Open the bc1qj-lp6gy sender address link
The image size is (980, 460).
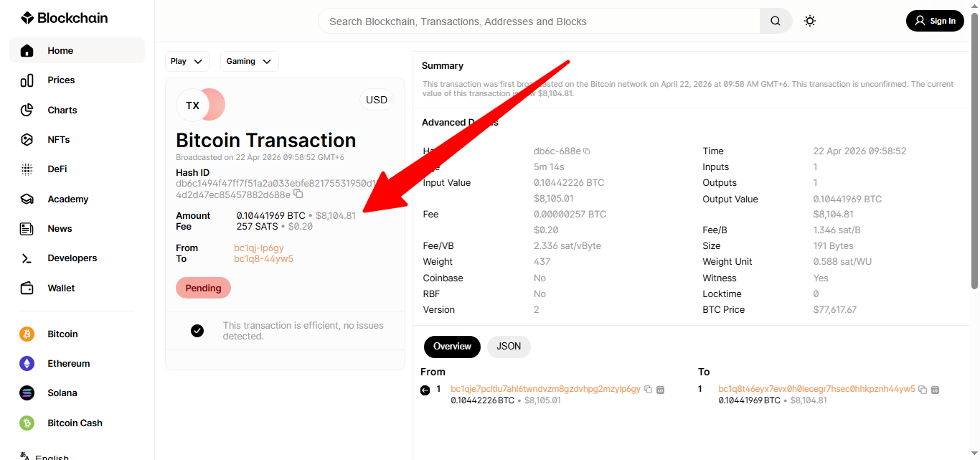click(x=259, y=248)
